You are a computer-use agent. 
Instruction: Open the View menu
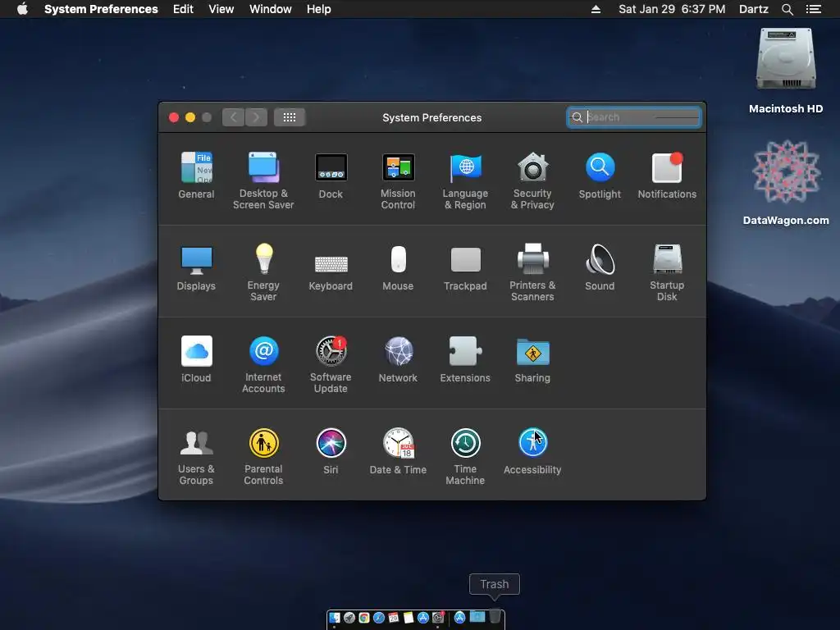[x=221, y=9]
